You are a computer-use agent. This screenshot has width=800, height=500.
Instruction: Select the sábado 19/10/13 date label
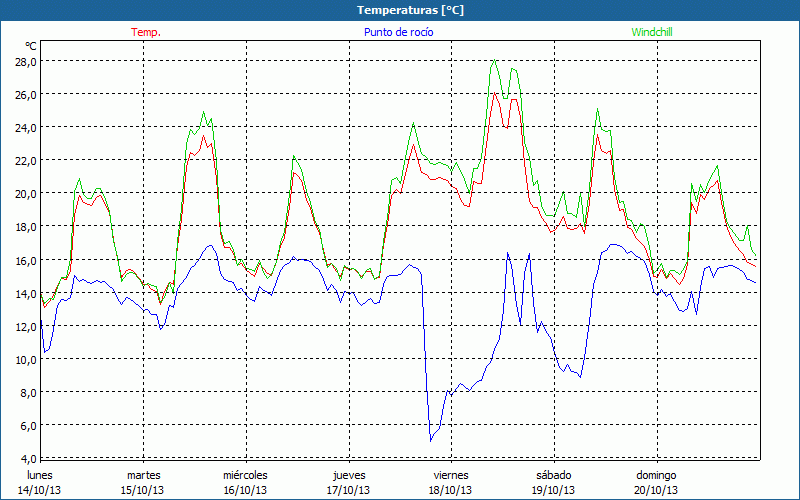pyautogui.click(x=553, y=482)
